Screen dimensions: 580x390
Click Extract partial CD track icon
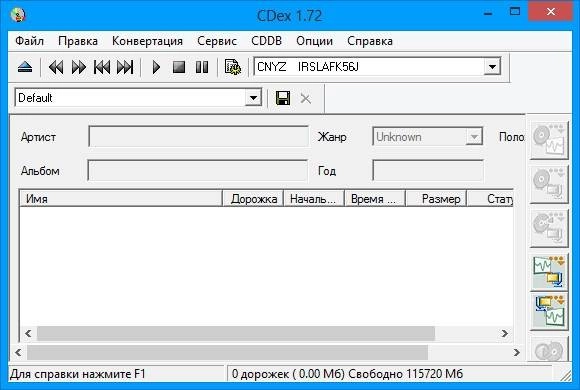tap(549, 228)
